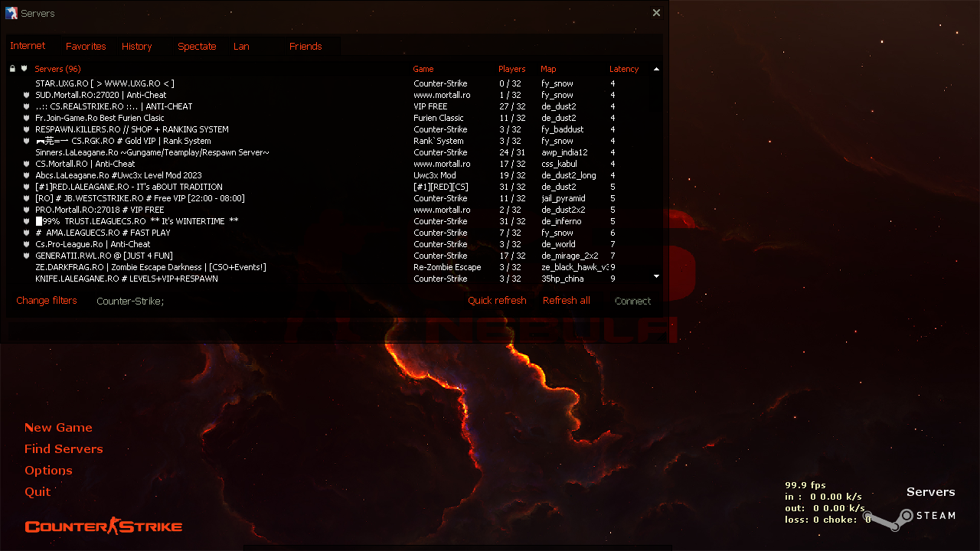Open Options from the main menu

pos(48,471)
